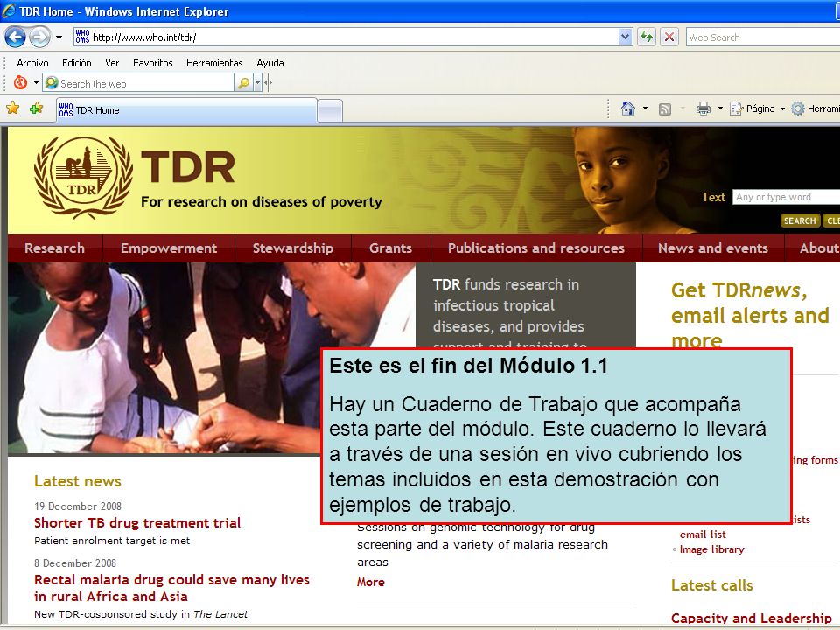Screen dimensions: 840x630
Task: Click the RSS feeds icon
Action: click(665, 109)
